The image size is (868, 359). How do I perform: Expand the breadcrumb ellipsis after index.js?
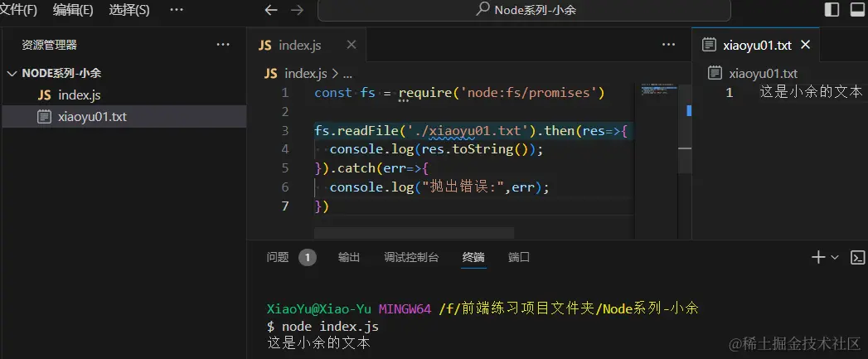[x=347, y=75]
